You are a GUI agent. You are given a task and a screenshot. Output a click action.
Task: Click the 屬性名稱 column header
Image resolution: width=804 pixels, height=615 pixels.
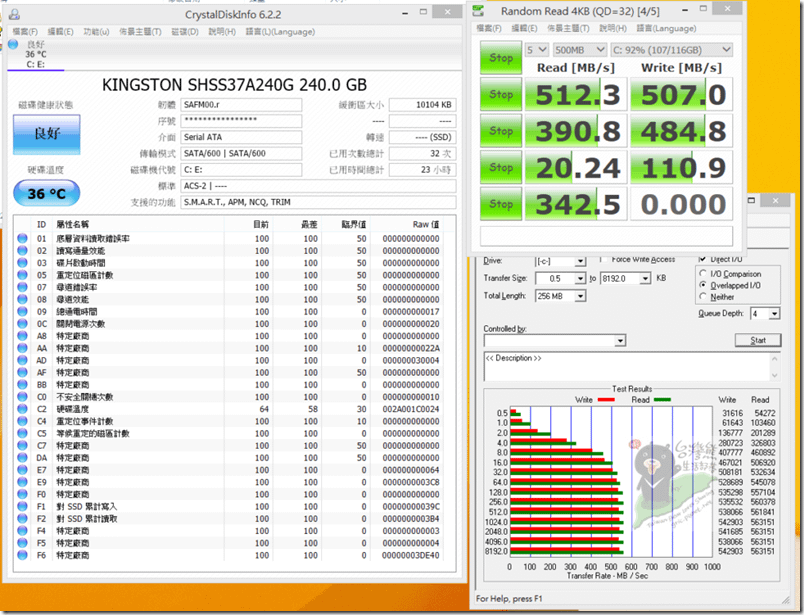point(72,224)
